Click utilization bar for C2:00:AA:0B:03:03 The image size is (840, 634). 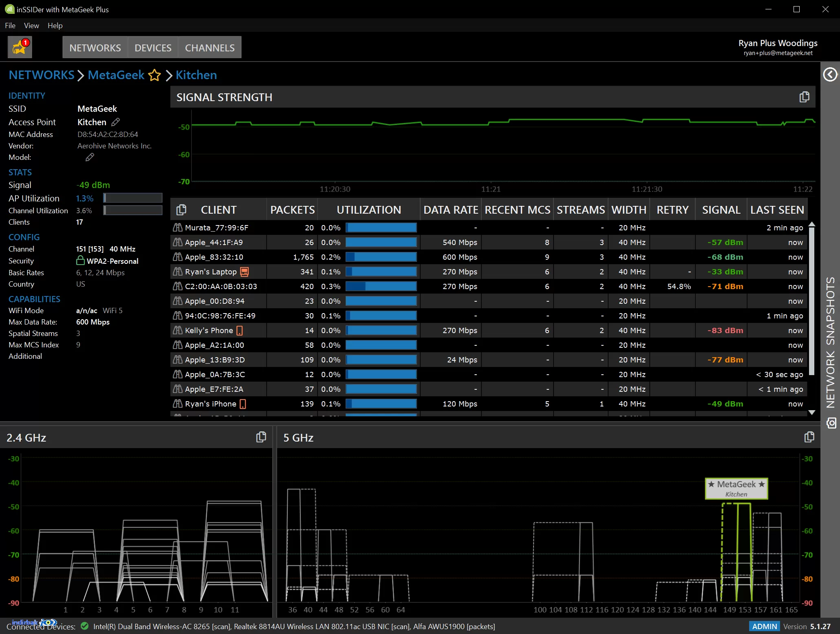coord(381,286)
